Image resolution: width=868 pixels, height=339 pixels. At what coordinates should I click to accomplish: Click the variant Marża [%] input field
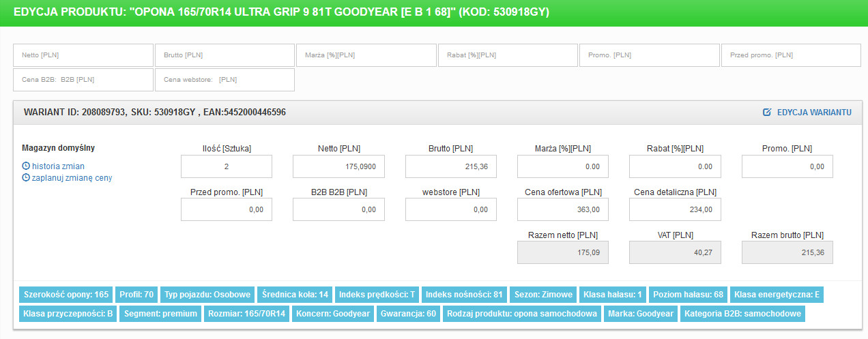[562, 166]
